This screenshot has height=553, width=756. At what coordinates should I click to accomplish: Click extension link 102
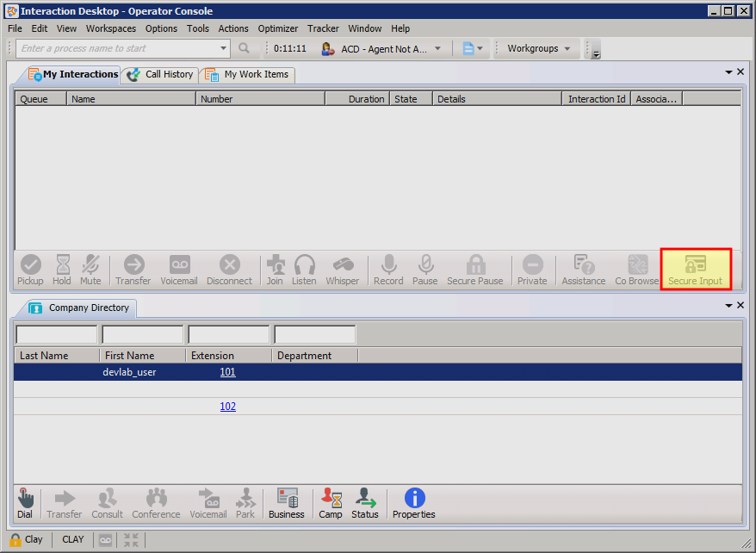[227, 407]
